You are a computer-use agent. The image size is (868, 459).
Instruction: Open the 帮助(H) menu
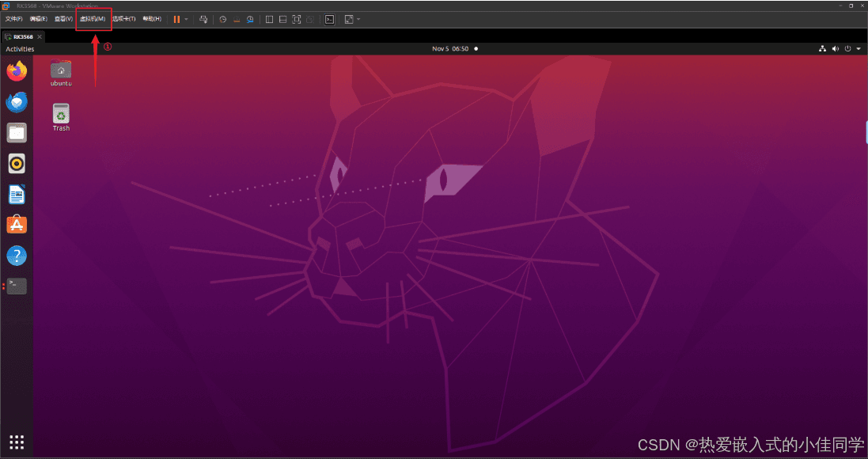click(x=152, y=19)
